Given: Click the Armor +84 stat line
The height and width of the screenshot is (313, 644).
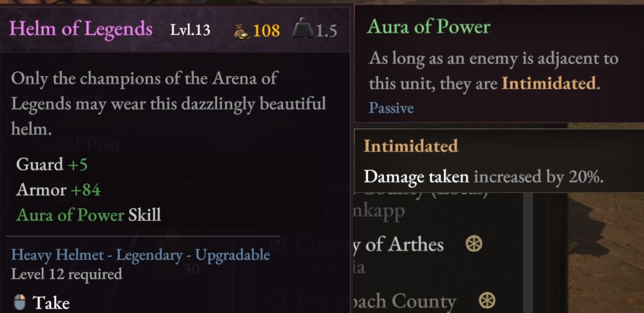Looking at the screenshot, I should pyautogui.click(x=58, y=189).
